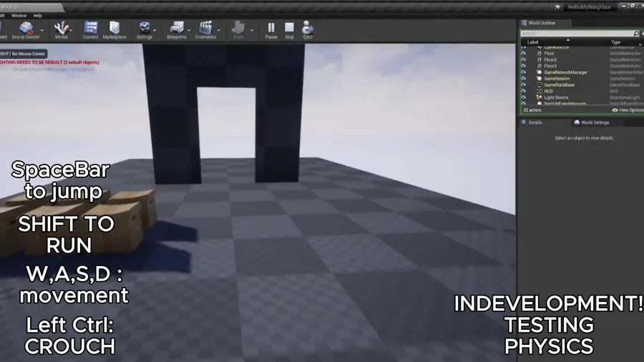Hide the GameSession actor
The width and height of the screenshot is (644, 362).
pos(524,79)
